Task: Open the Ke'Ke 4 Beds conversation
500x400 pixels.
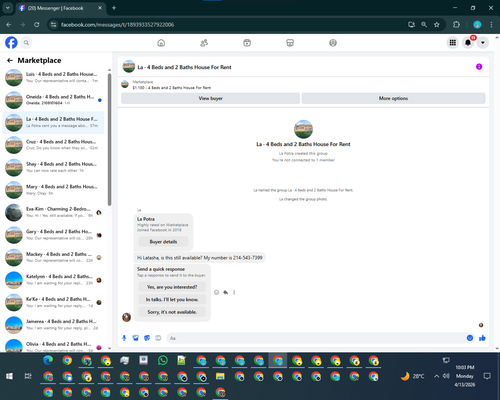Action: pos(53,302)
